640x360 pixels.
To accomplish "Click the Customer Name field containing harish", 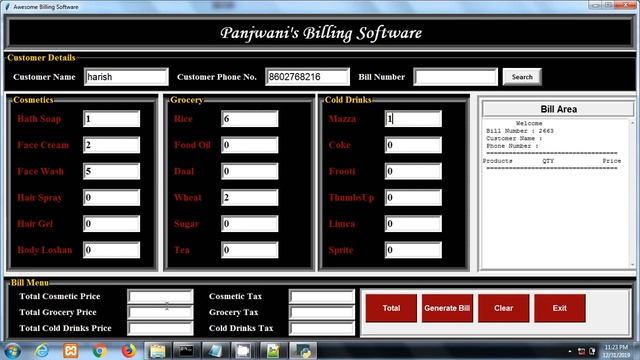I will pos(126,77).
